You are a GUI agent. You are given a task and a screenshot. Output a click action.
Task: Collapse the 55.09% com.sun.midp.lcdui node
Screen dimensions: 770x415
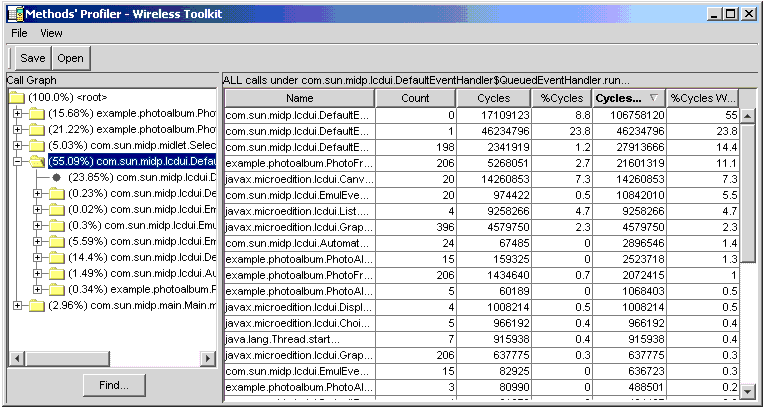point(17,162)
